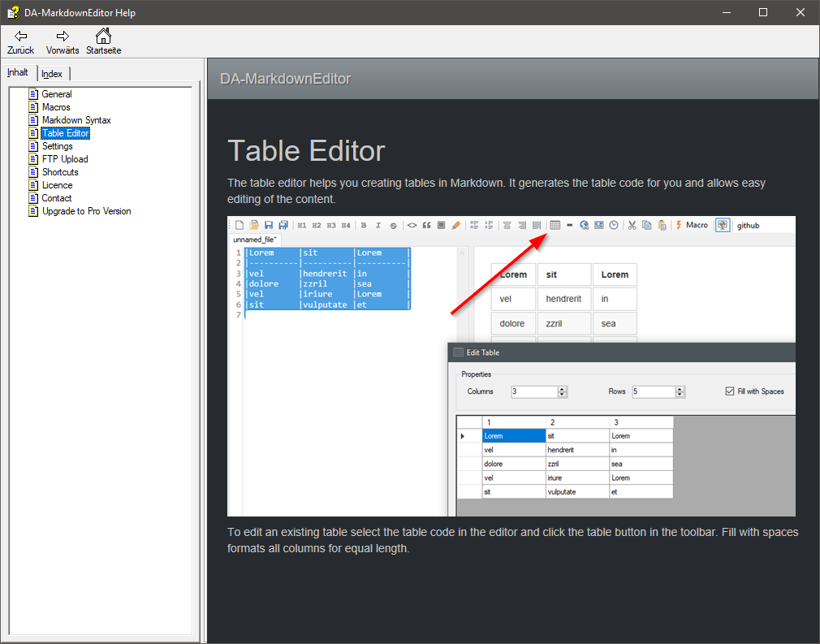Click the page icon beside Contact

coord(33,198)
